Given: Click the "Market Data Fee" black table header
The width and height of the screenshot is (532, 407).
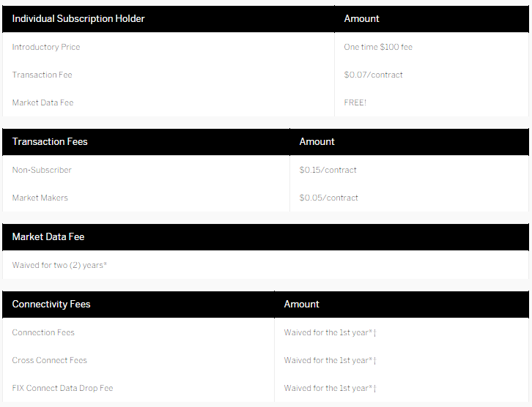Looking at the screenshot, I should [x=48, y=236].
